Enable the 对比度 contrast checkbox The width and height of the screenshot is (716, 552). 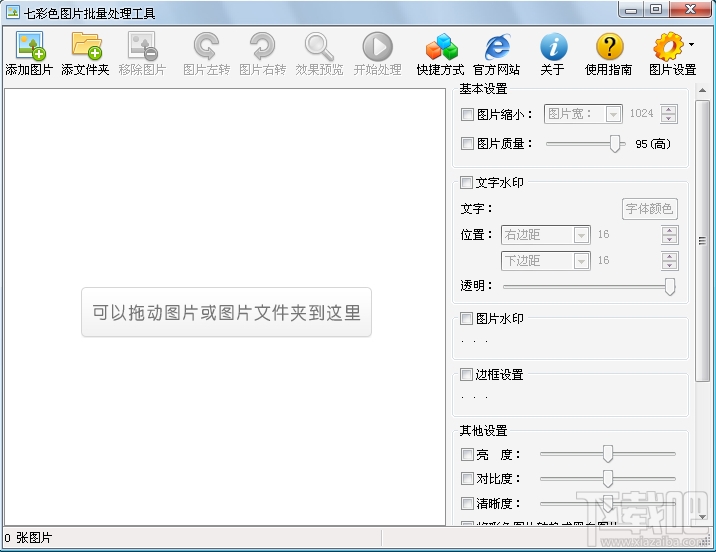[x=467, y=478]
